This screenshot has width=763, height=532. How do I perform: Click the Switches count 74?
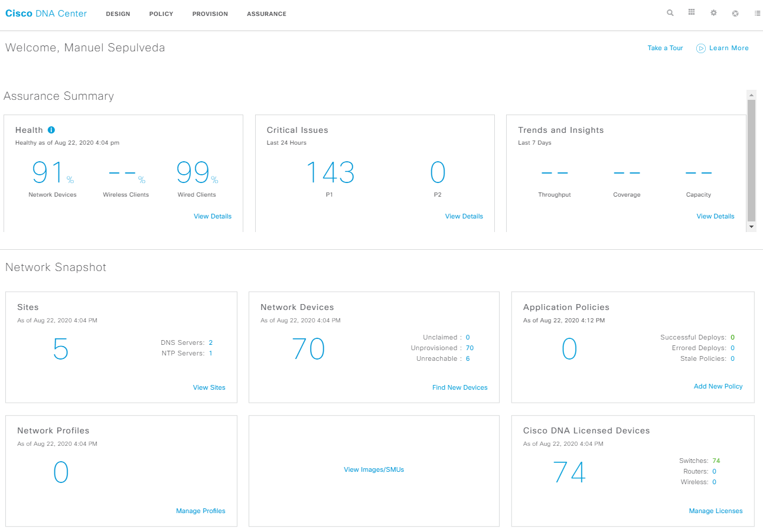coord(716,461)
